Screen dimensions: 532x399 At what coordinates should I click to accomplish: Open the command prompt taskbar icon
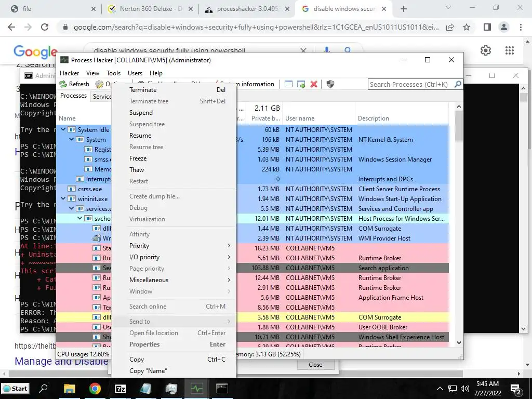coord(222,388)
